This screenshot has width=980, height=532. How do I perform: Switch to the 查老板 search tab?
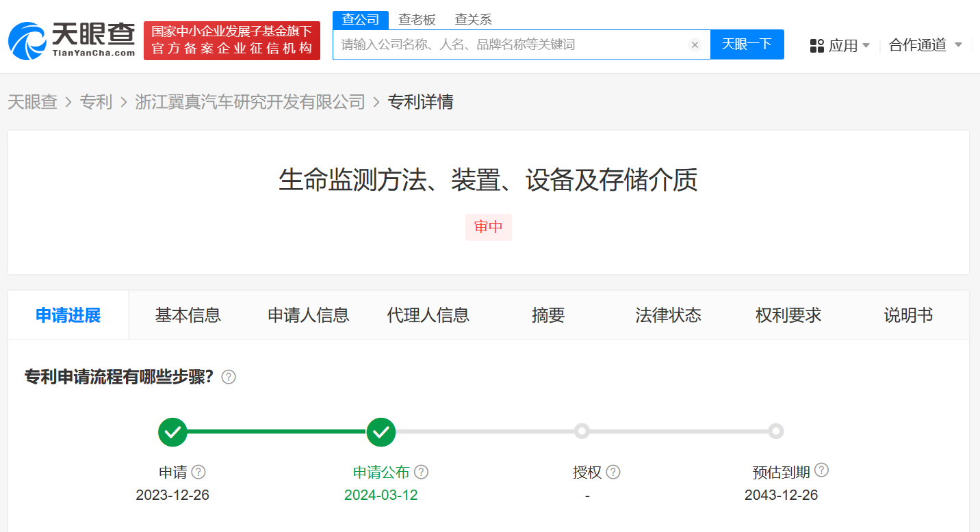coord(417,20)
